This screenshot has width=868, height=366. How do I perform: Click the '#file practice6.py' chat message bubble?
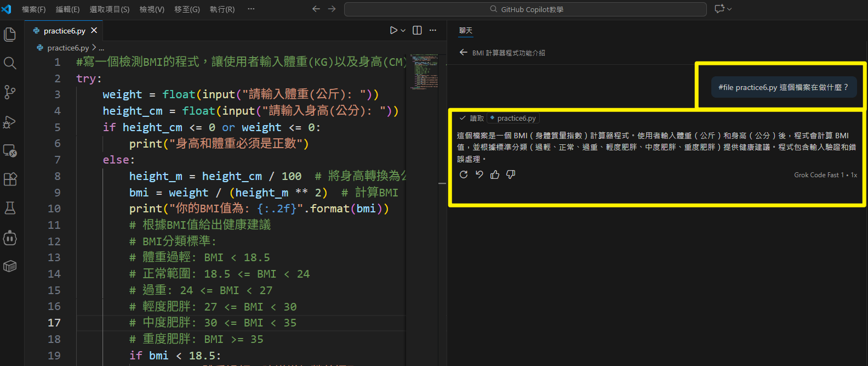pos(784,87)
